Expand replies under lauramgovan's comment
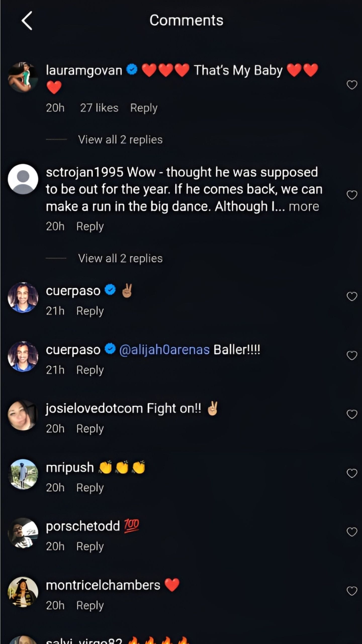This screenshot has width=362, height=644. point(120,140)
